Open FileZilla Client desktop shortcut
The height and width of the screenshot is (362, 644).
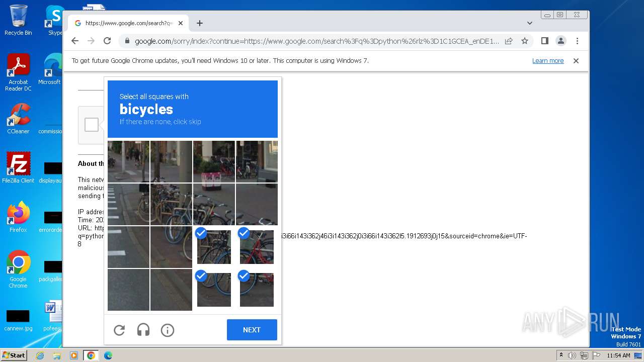[x=18, y=167]
